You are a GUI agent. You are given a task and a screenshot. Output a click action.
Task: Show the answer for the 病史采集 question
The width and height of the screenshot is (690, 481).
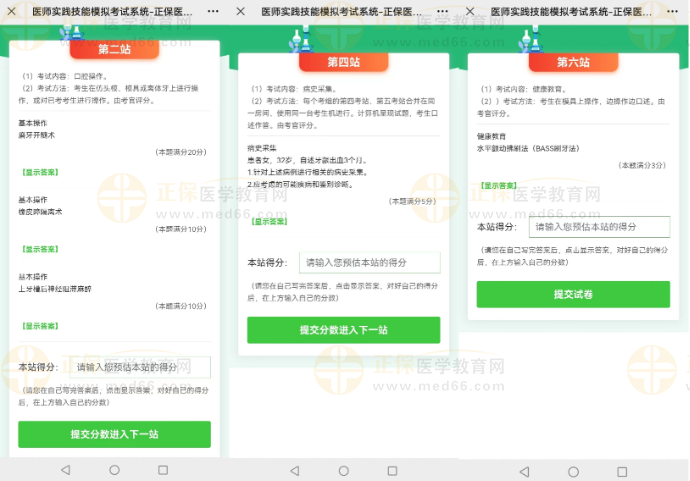(x=268, y=221)
